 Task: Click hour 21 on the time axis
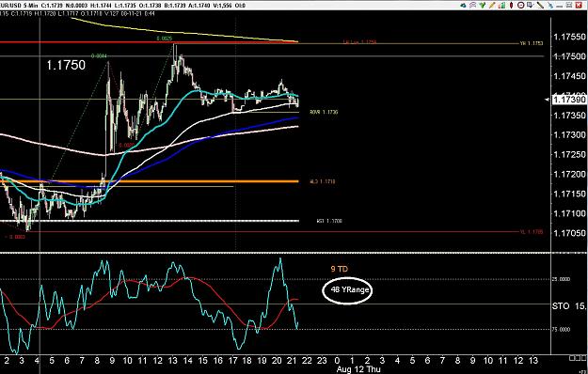[x=292, y=361]
